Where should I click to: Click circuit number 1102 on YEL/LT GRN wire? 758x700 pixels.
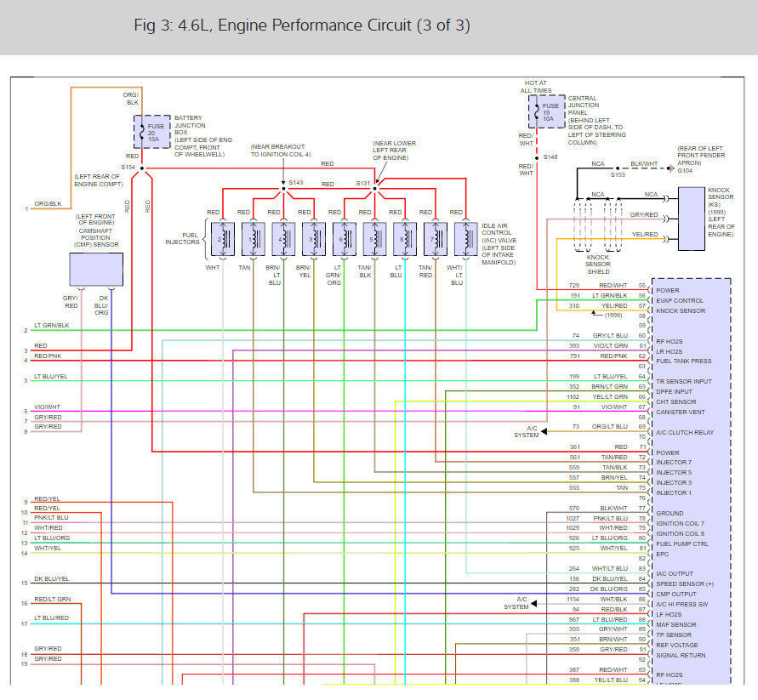[x=573, y=396]
